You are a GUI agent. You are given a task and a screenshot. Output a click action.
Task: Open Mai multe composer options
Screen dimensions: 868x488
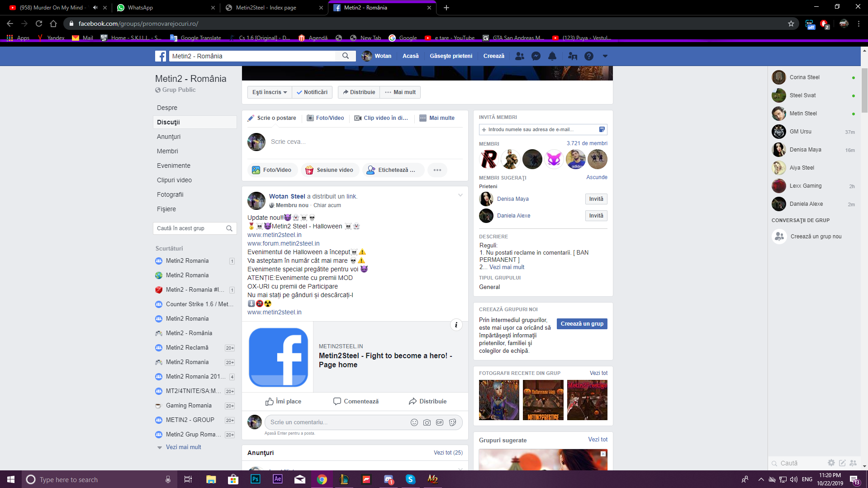click(x=437, y=118)
